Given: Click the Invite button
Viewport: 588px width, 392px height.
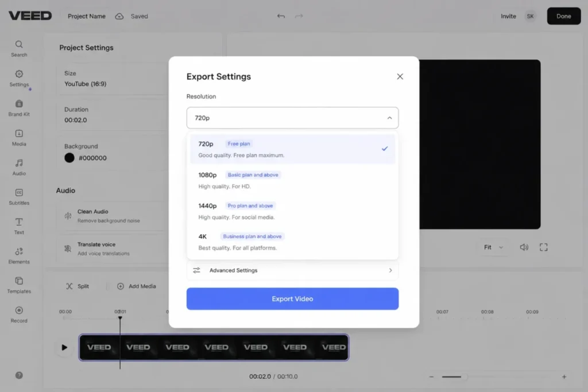Looking at the screenshot, I should (508, 16).
